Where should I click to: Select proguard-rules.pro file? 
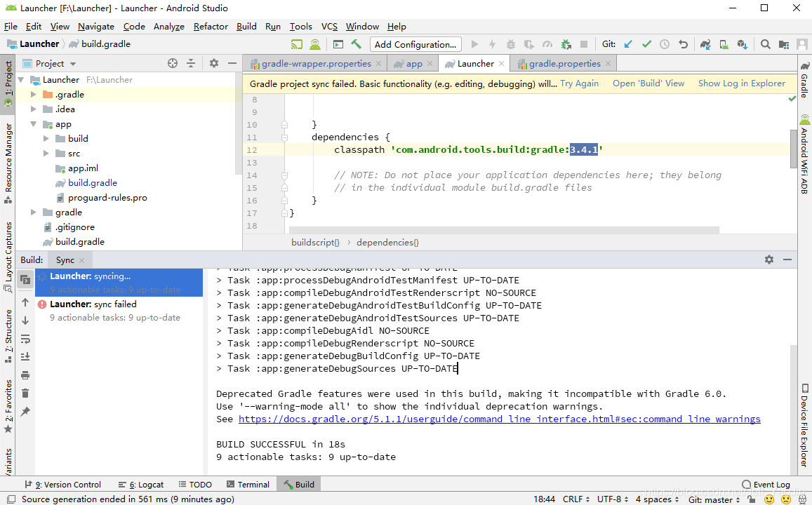(x=107, y=198)
